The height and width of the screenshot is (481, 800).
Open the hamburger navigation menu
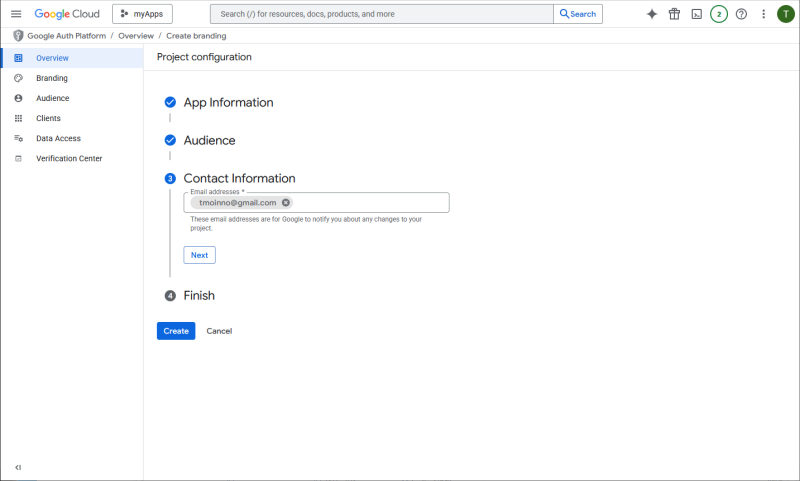tap(16, 14)
